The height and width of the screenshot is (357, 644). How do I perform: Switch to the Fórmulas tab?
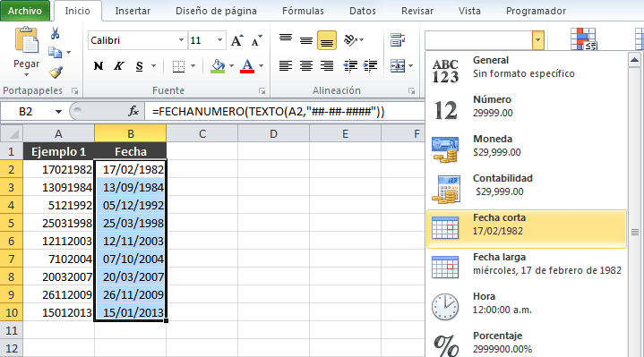point(303,11)
